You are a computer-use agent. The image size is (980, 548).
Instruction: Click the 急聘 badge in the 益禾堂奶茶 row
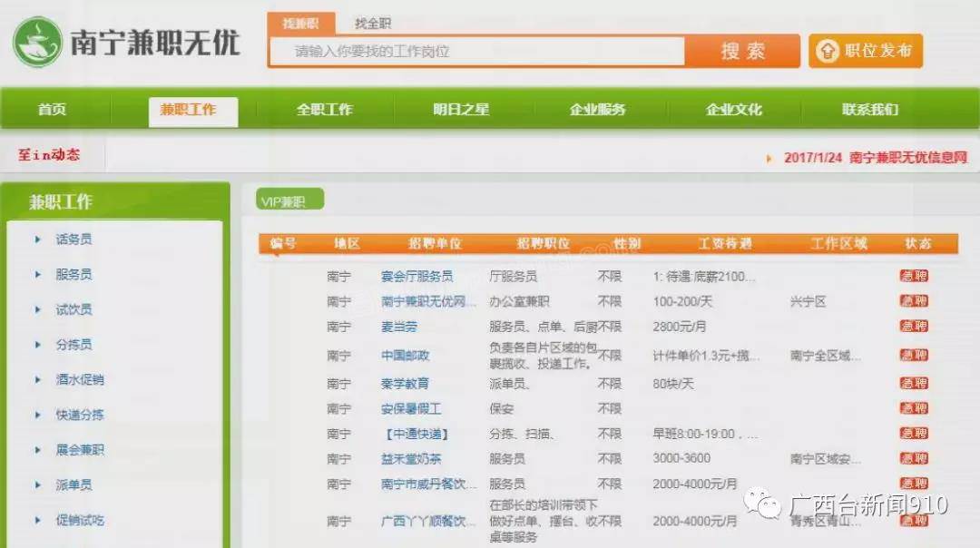click(913, 459)
